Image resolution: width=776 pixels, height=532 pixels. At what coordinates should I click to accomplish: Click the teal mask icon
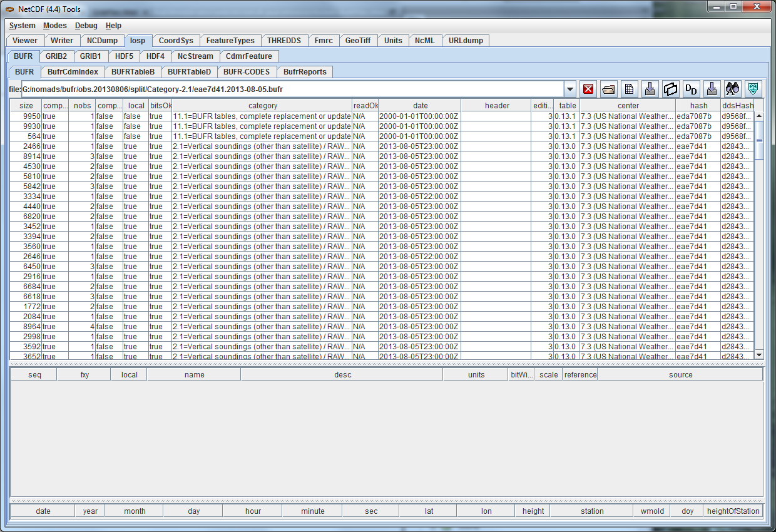point(753,89)
